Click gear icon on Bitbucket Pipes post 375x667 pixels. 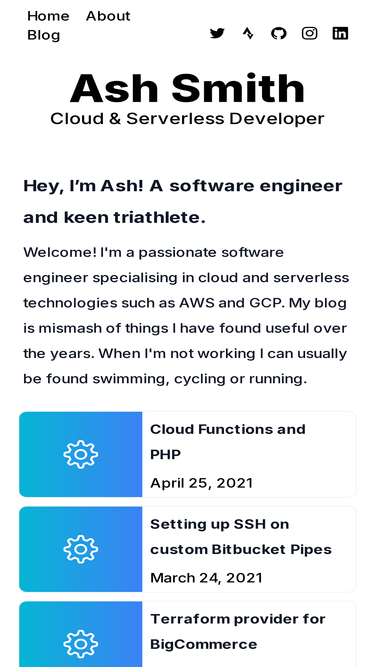(x=81, y=549)
